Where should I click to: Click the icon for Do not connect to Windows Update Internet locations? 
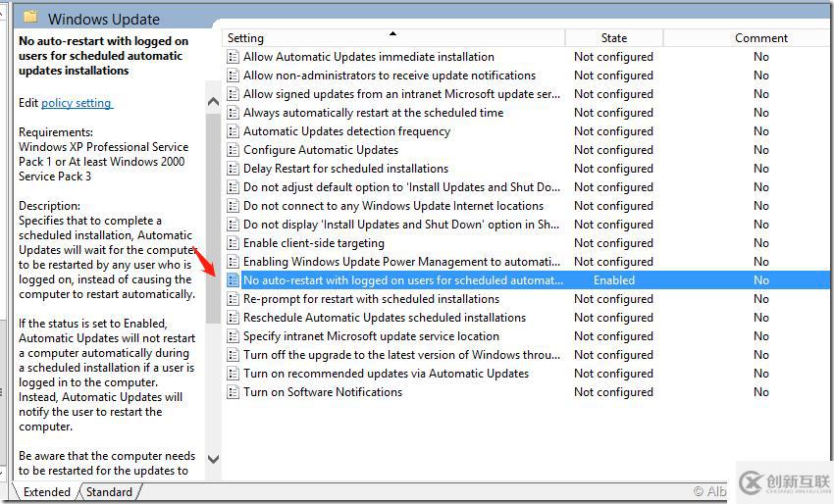233,206
